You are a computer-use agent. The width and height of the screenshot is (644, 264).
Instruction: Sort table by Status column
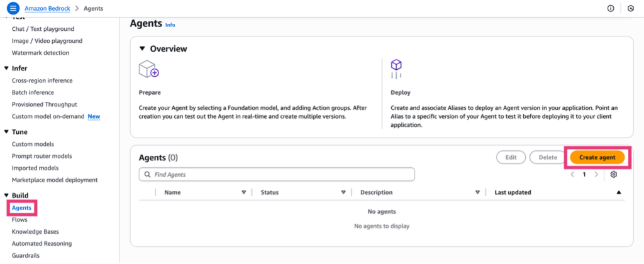coord(343,192)
